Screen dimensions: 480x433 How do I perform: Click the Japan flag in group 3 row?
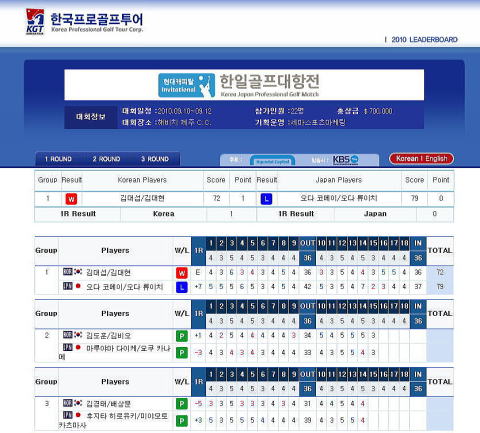[x=78, y=415]
